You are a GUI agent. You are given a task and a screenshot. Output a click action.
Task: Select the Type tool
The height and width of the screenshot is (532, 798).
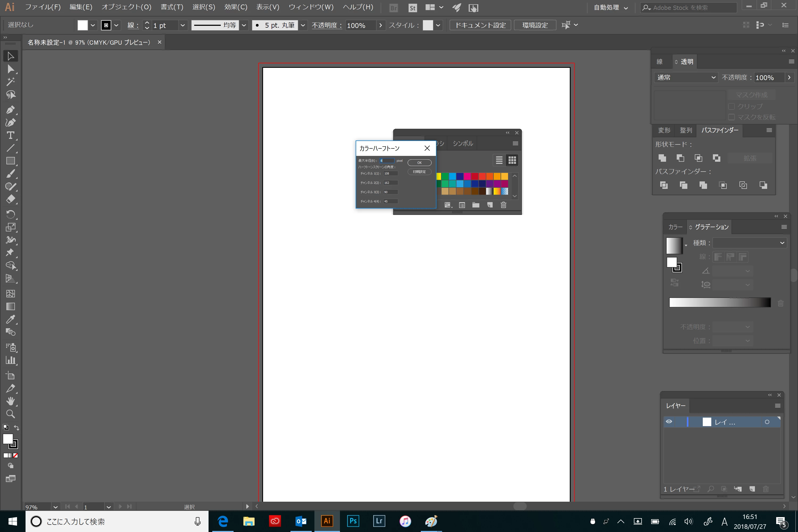(x=10, y=135)
